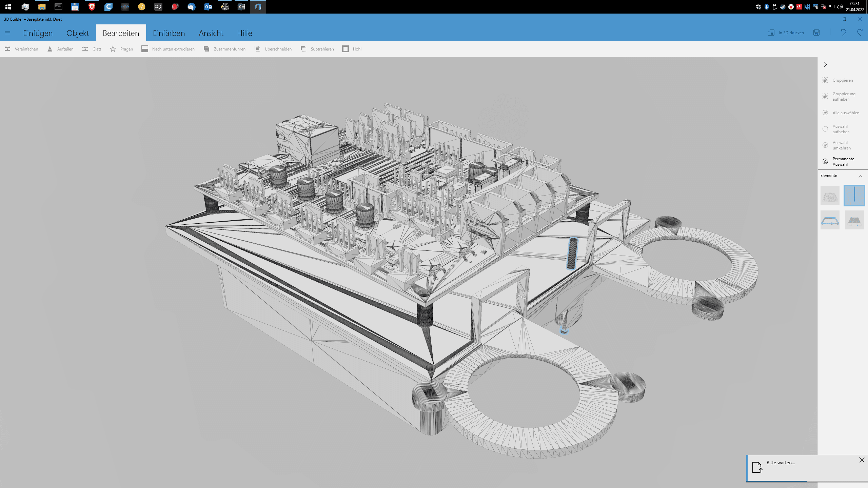Open the Hilfe tab

point(244,33)
